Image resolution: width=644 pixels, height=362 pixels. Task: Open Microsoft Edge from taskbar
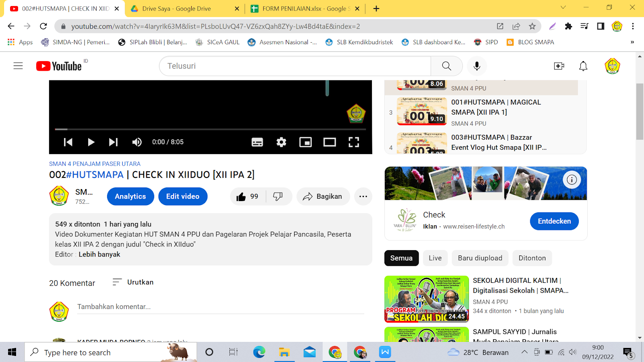click(x=259, y=352)
